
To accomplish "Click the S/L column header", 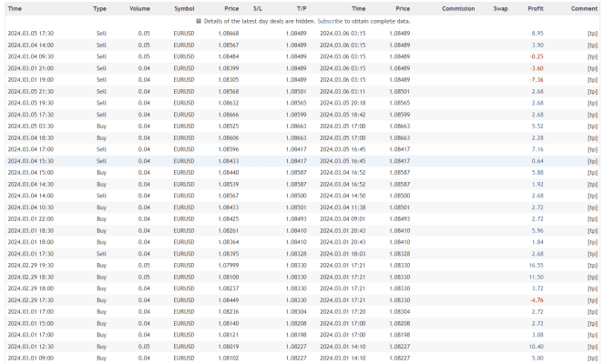I will click(258, 8).
